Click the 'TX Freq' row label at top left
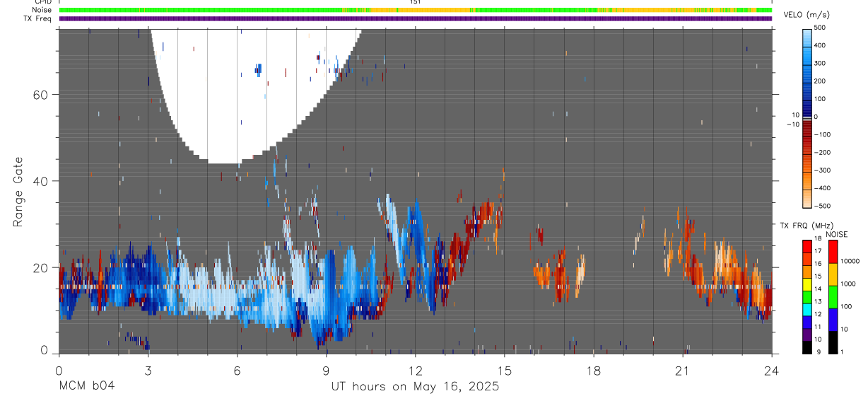This screenshot has height=401, width=868. coord(37,18)
